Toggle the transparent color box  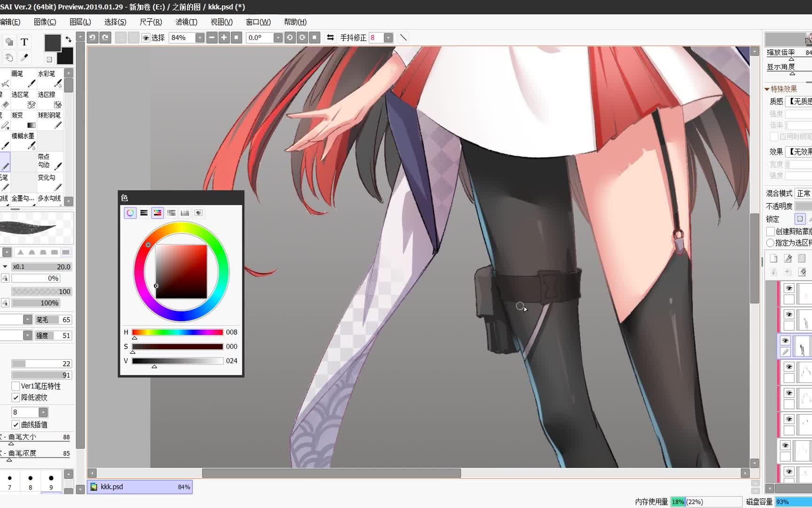pyautogui.click(x=49, y=59)
